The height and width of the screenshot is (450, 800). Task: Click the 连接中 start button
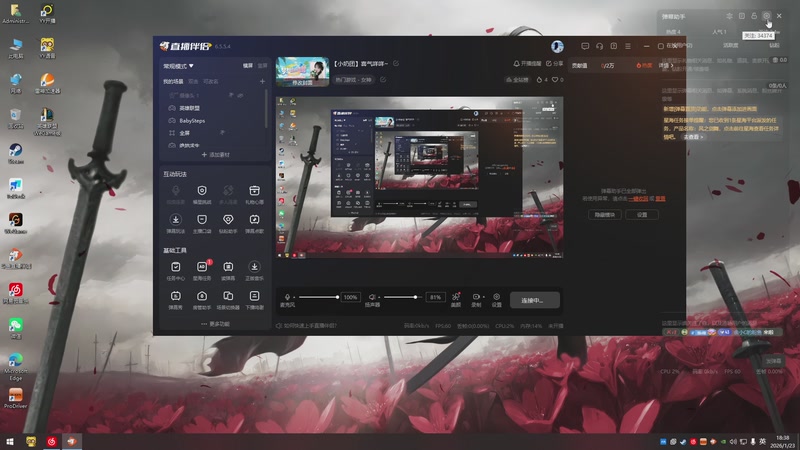coord(534,300)
